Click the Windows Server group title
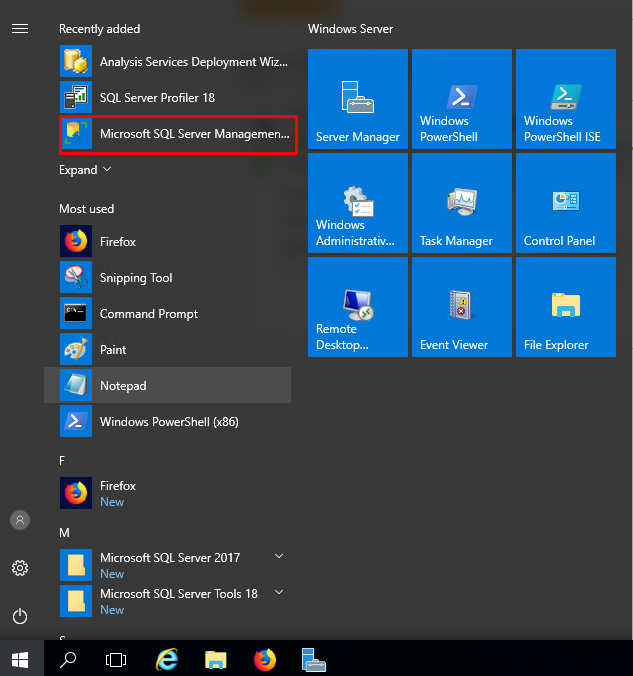The image size is (633, 676). [x=350, y=29]
